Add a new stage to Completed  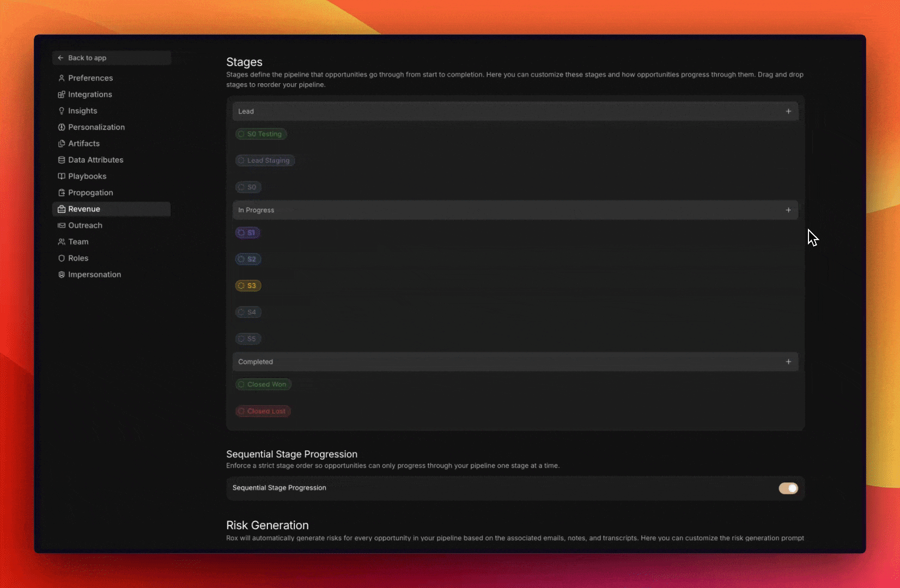coord(788,362)
